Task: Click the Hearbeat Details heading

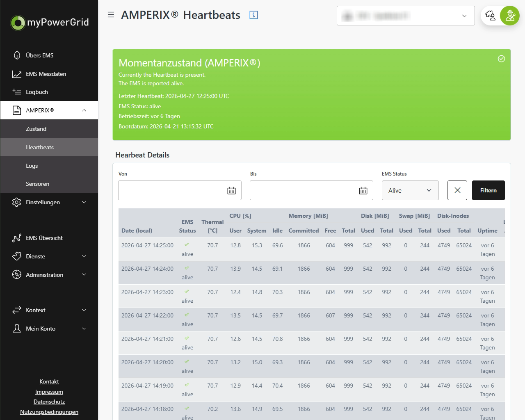Action: pyautogui.click(x=142, y=155)
